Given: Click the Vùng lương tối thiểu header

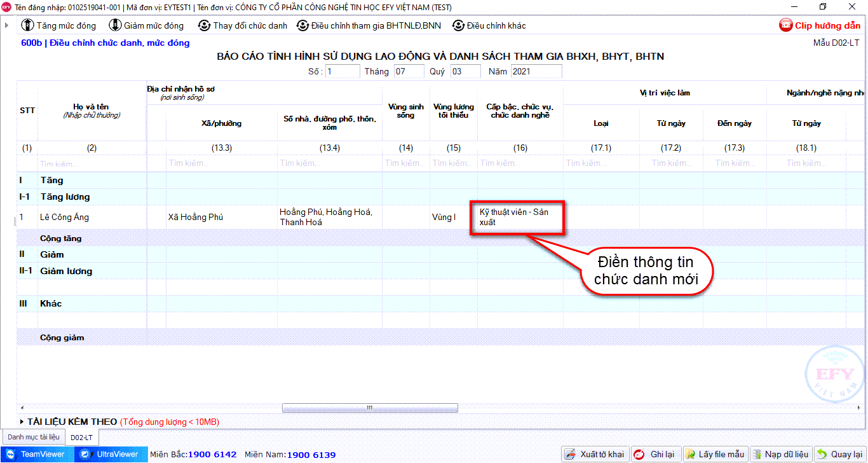Looking at the screenshot, I should [x=453, y=111].
